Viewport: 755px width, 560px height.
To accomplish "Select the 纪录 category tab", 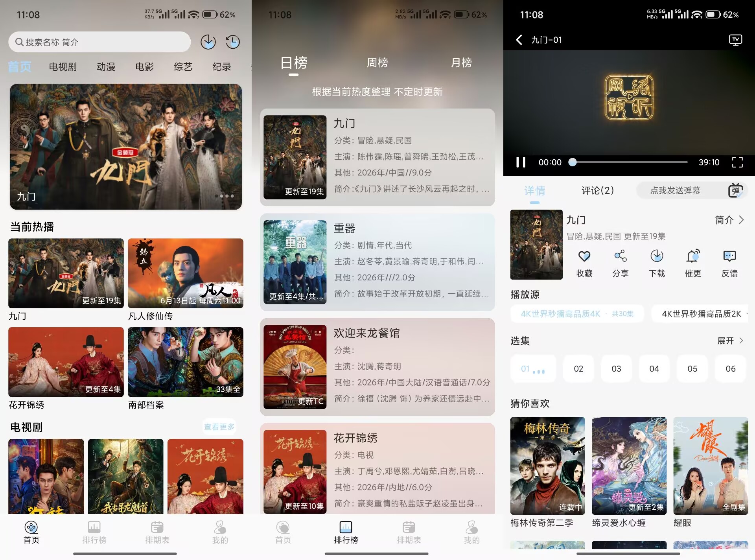I will (222, 67).
